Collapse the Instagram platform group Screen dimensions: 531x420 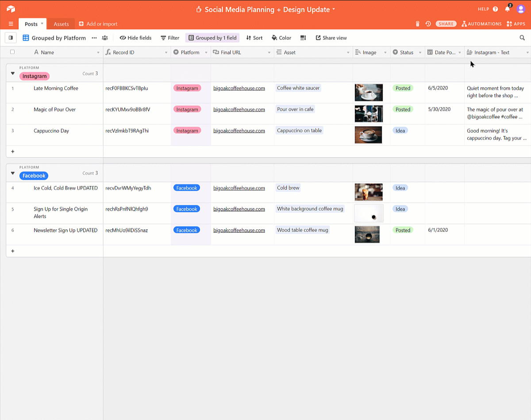13,73
